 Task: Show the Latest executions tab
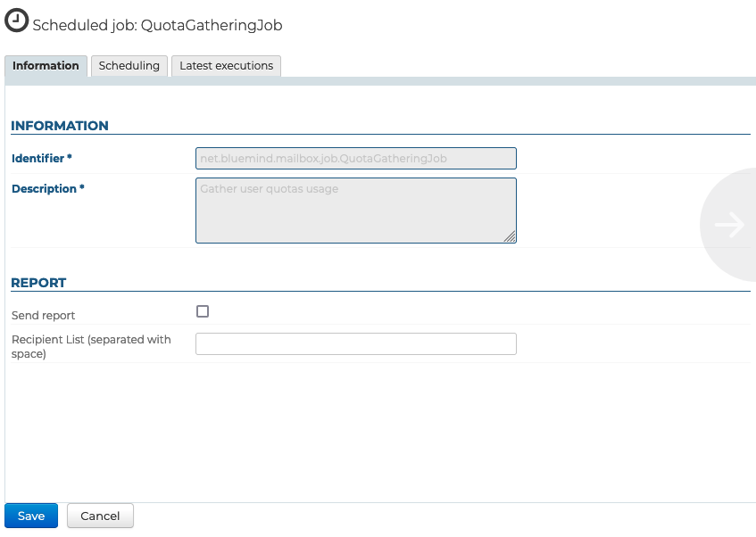(227, 66)
